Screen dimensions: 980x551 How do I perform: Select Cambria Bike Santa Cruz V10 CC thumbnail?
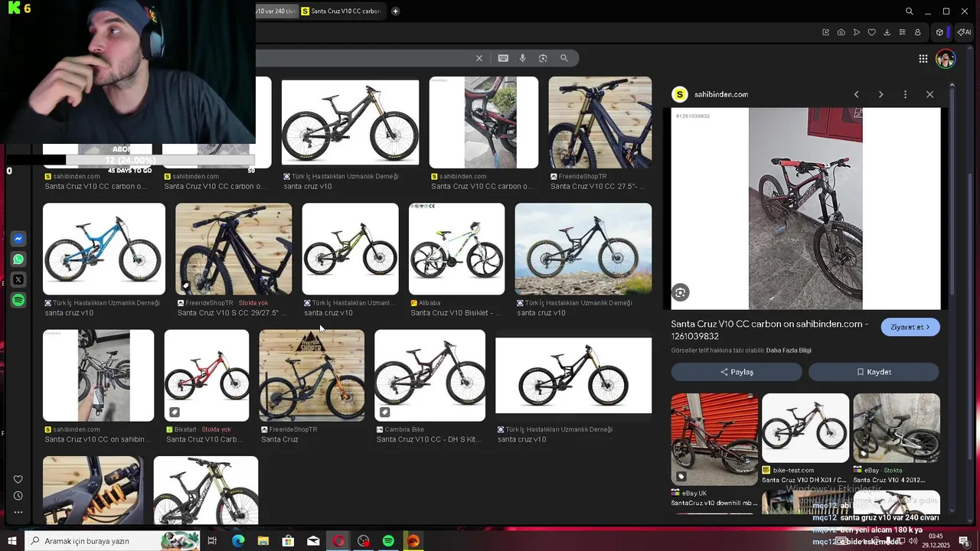[430, 375]
